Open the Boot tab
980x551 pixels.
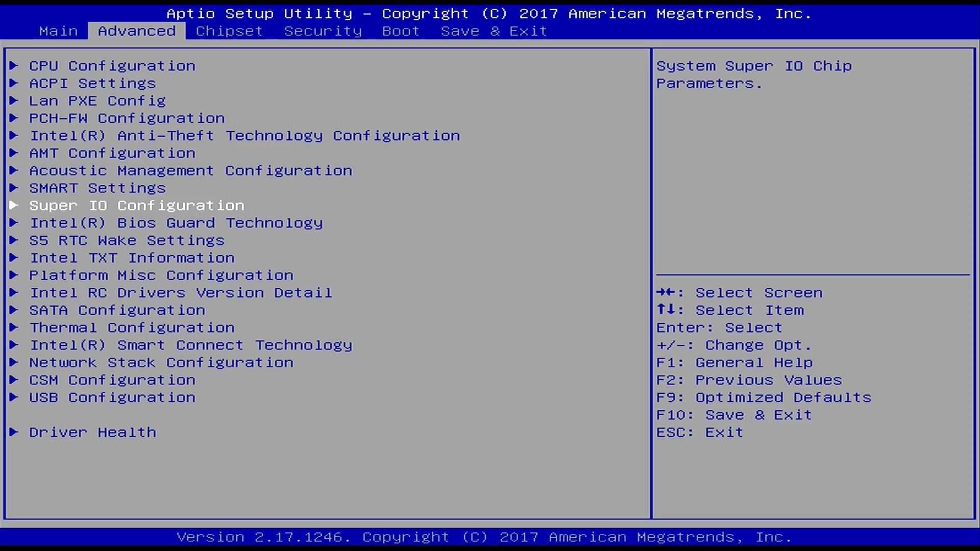[401, 31]
